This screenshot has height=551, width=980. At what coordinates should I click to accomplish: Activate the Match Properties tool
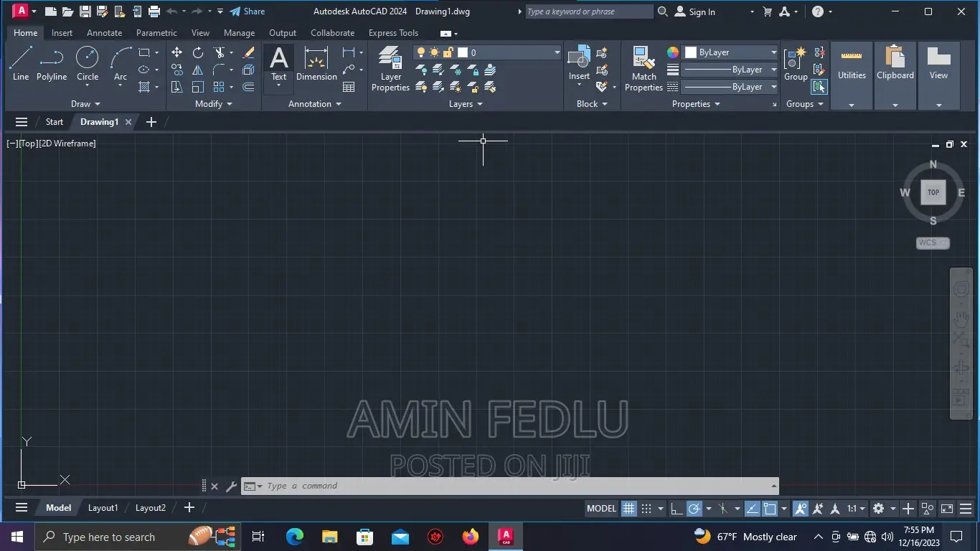pyautogui.click(x=643, y=68)
